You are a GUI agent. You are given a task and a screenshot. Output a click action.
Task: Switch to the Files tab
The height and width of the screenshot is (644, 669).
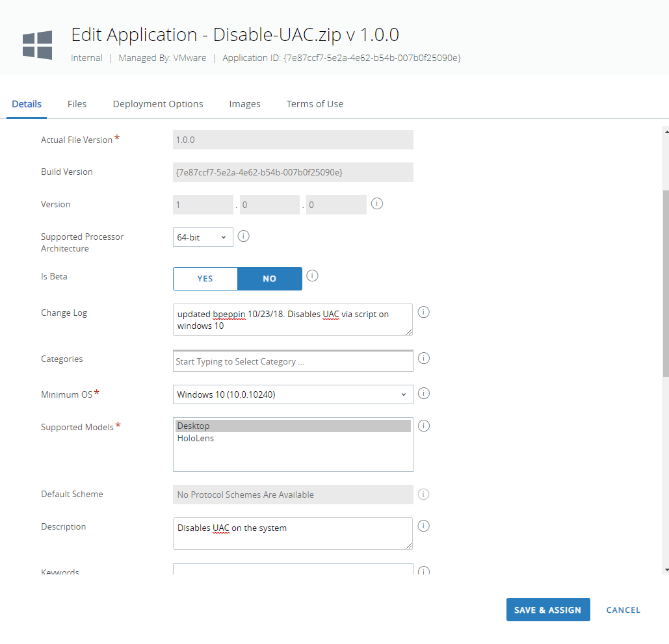(x=77, y=104)
